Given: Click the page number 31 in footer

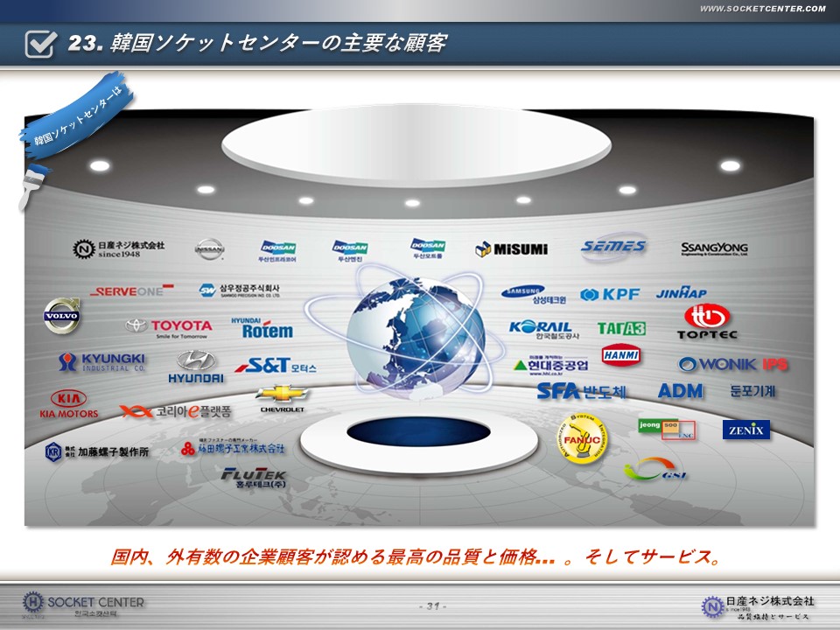Looking at the screenshot, I should point(432,605).
